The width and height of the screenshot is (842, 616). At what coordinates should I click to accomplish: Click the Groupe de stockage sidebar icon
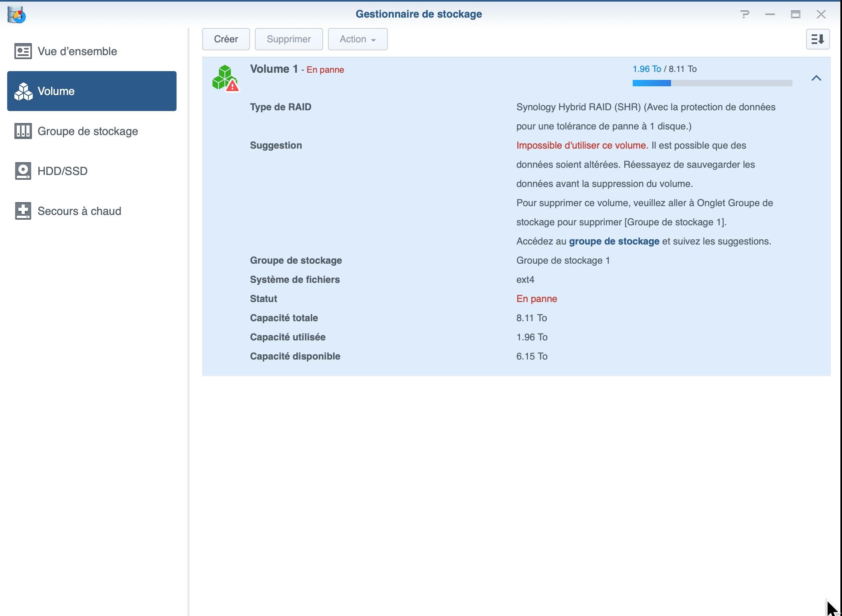click(23, 131)
